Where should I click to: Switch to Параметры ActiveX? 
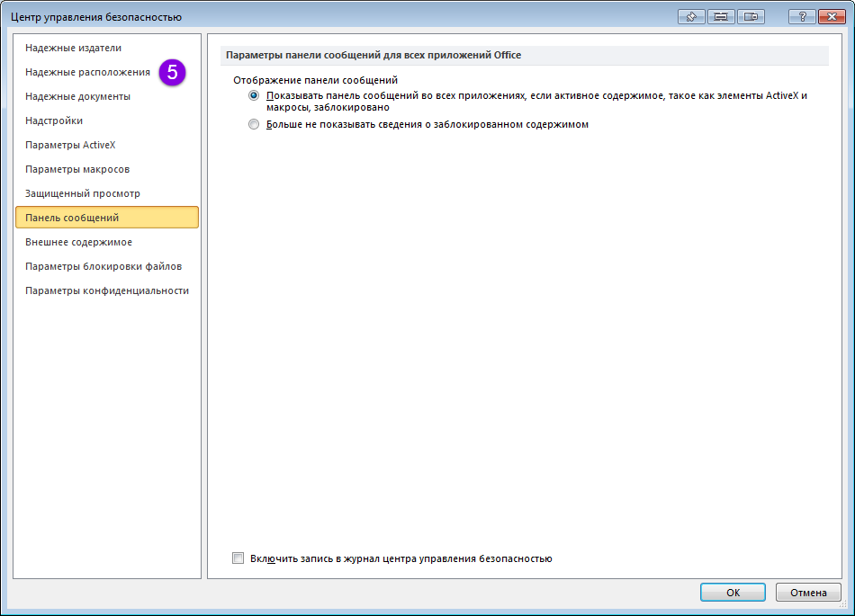coord(107,145)
